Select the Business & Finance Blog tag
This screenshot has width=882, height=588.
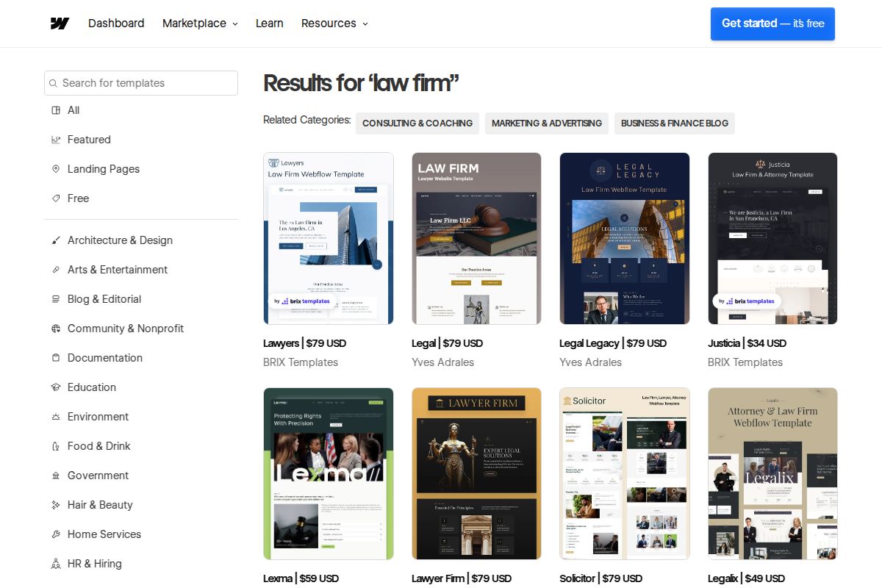[x=674, y=123]
